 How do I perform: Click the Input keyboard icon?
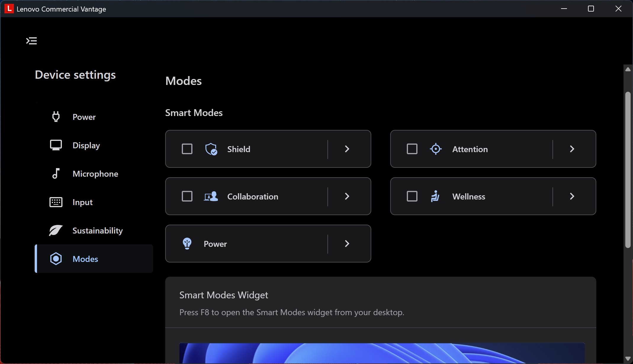click(56, 202)
